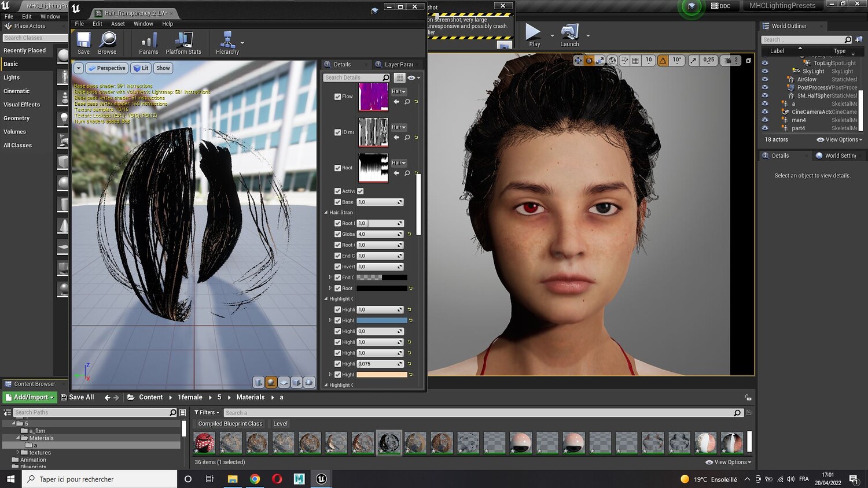Collapse the Highlight section above the Highli 1,0 row
Screen dimensions: 868x488
[326, 299]
